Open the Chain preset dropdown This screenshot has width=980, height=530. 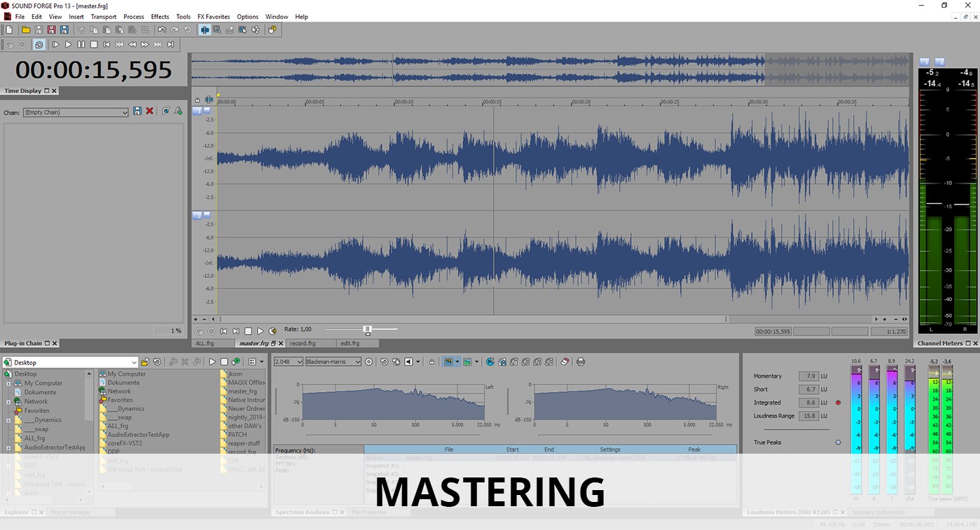(76, 112)
